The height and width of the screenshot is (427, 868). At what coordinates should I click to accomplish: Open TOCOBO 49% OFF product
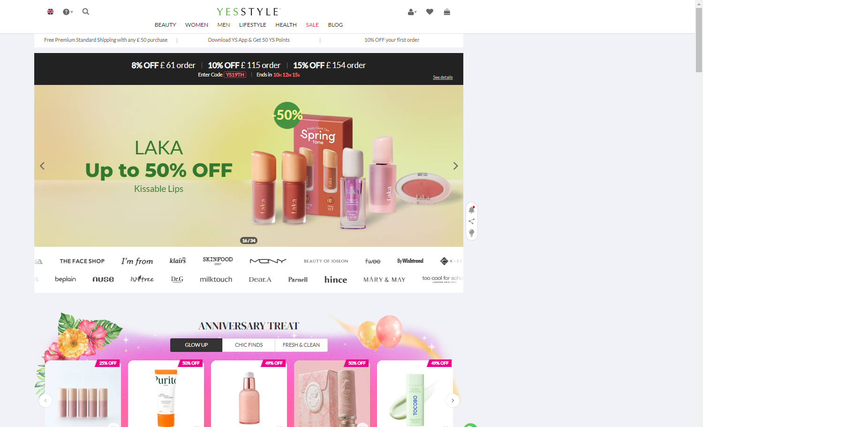pos(415,394)
